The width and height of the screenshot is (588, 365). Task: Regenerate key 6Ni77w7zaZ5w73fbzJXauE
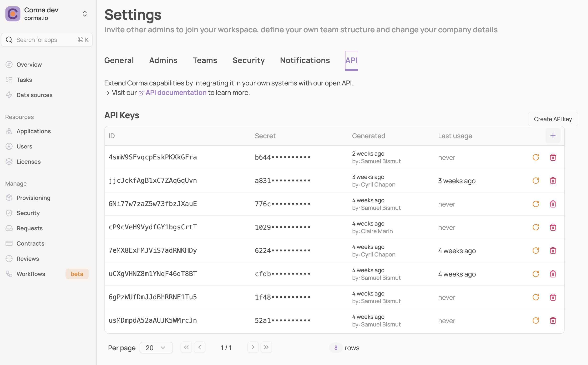pos(536,204)
